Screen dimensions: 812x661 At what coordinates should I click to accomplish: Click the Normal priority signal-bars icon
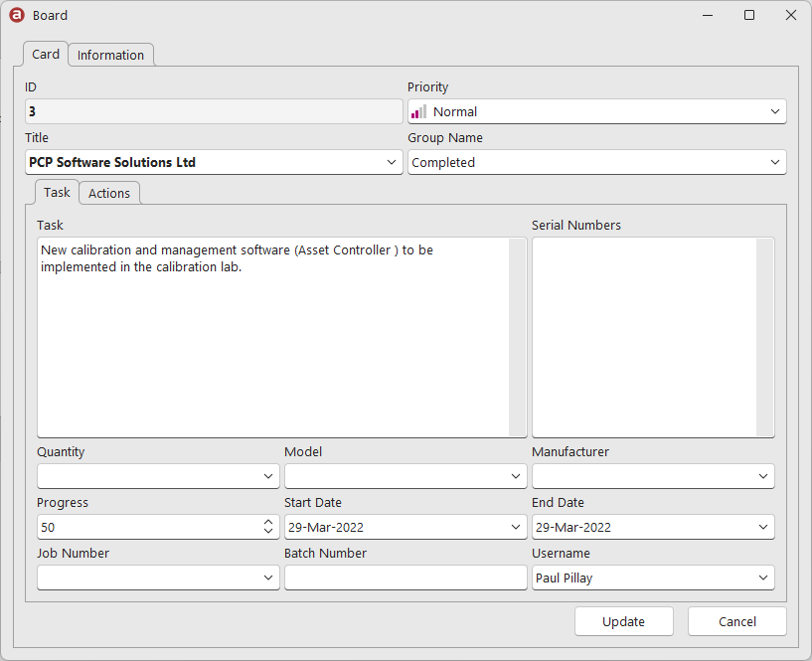point(419,111)
